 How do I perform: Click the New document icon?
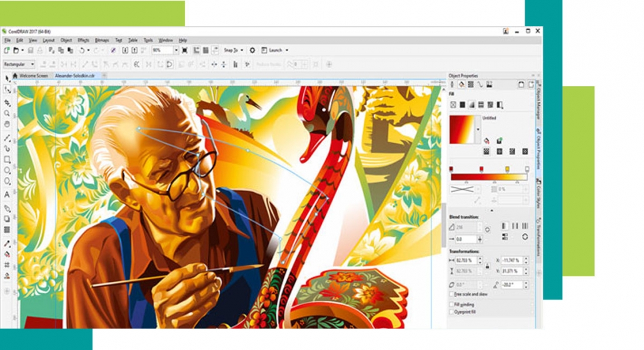pyautogui.click(x=7, y=50)
